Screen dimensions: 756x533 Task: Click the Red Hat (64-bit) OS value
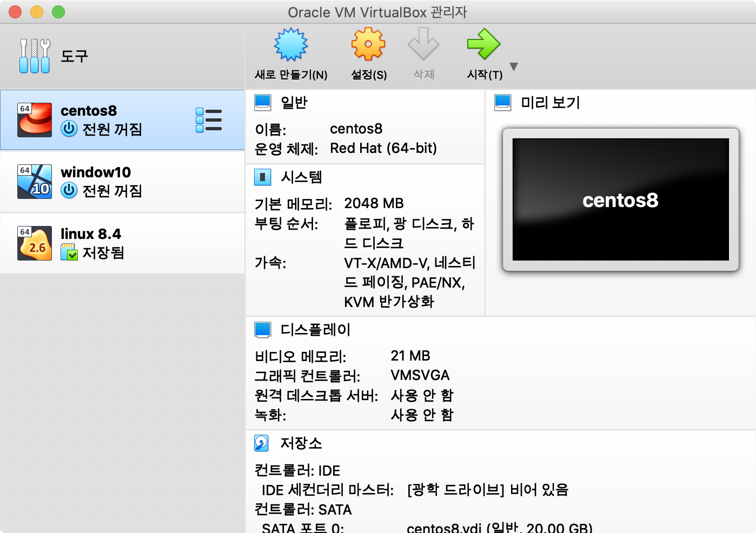tap(383, 148)
